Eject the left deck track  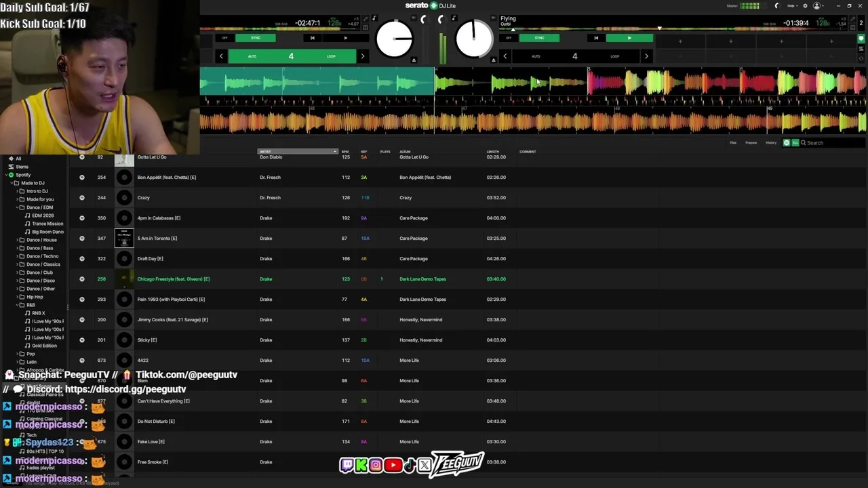[x=414, y=60]
